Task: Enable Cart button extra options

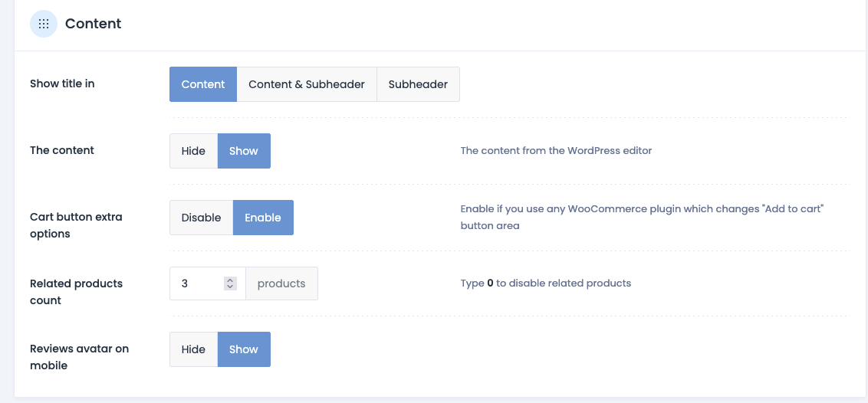Action: pos(263,218)
